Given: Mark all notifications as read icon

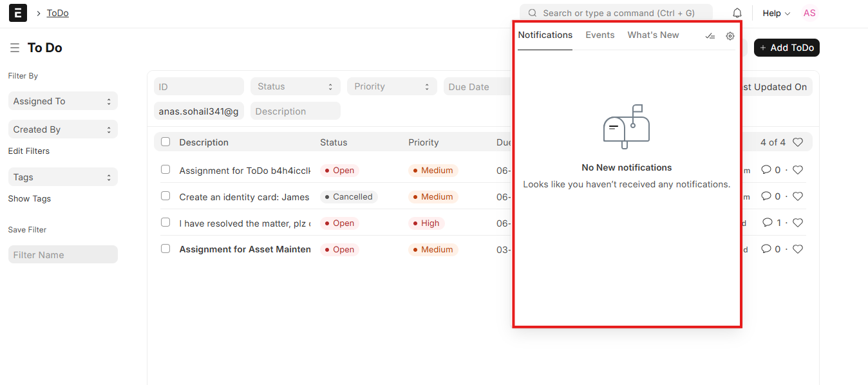Looking at the screenshot, I should point(710,36).
